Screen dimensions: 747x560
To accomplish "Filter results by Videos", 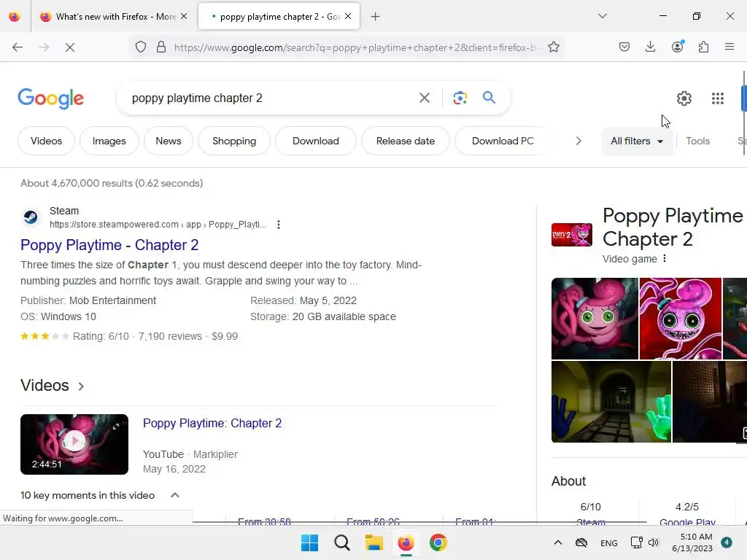I will point(46,141).
